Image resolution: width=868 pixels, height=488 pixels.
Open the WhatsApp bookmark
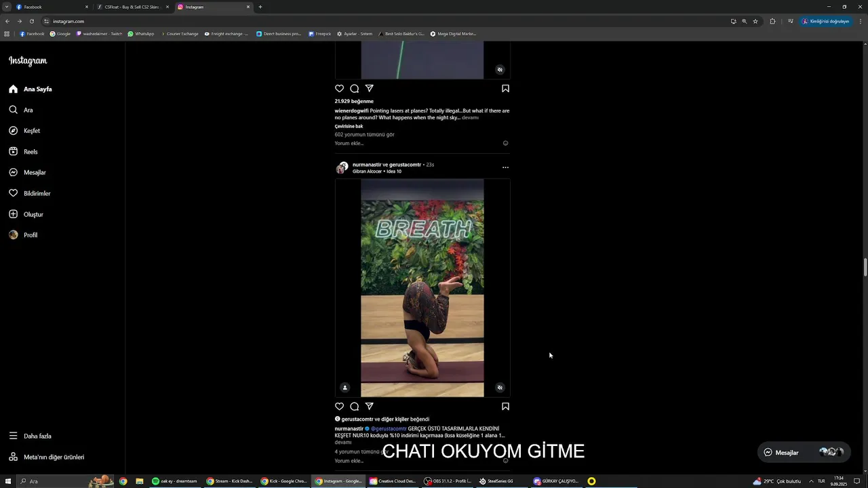click(x=141, y=34)
